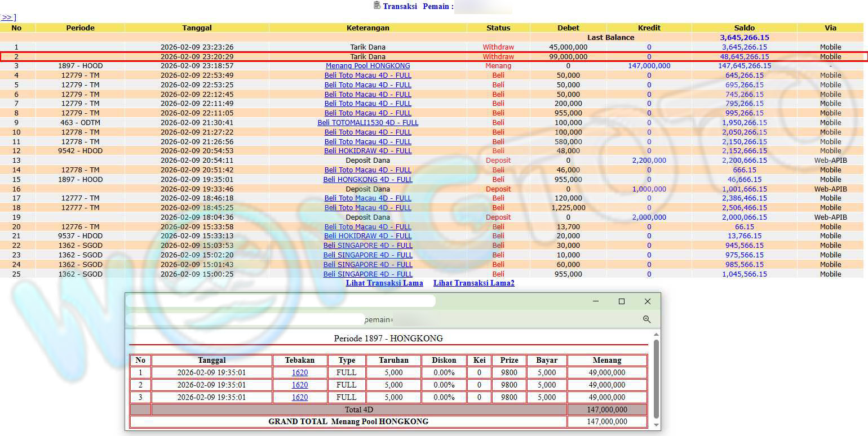Open the Menang Pool HONGKONG link
The height and width of the screenshot is (436, 868).
pyautogui.click(x=367, y=66)
